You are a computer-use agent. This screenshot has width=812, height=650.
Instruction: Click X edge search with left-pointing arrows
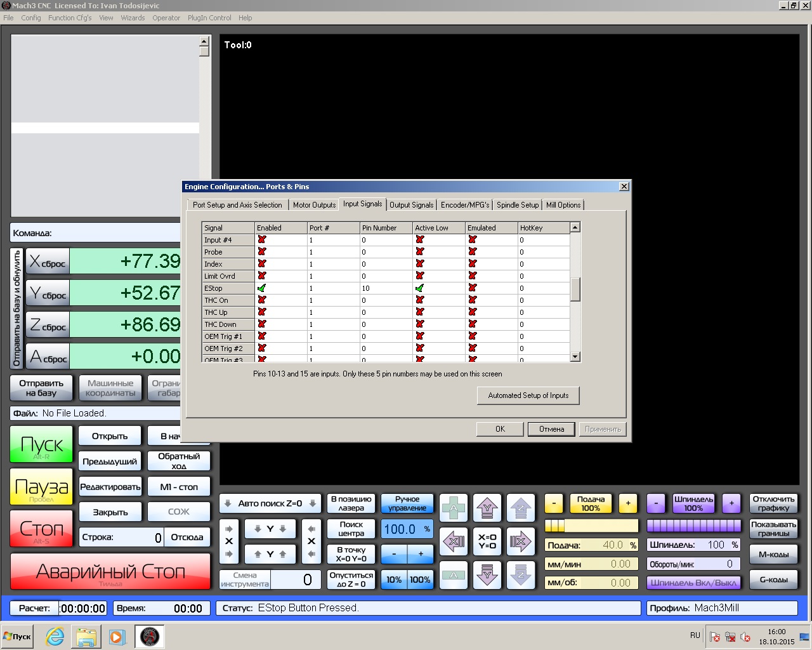[x=311, y=541]
